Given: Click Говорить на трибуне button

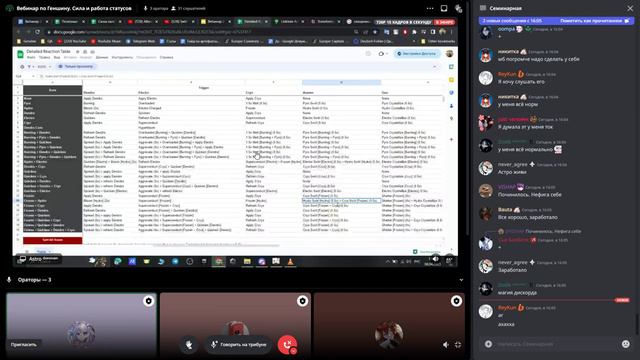Looking at the screenshot, I should click(238, 345).
